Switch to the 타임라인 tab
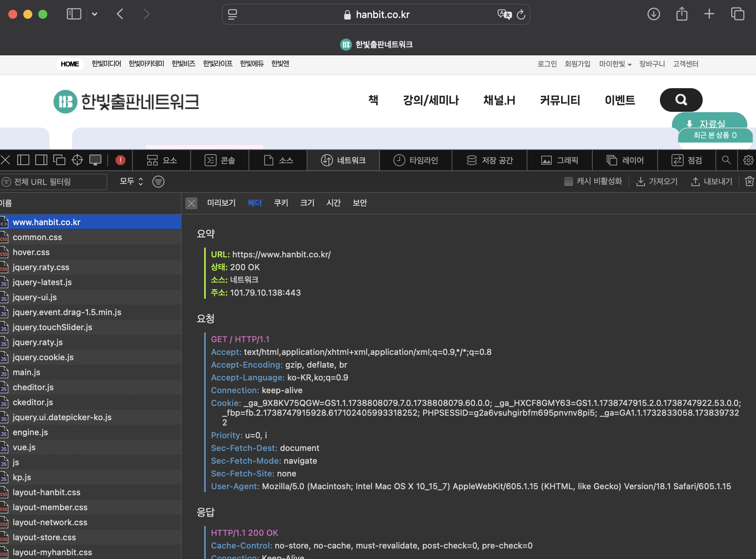The image size is (756, 559). tap(416, 160)
